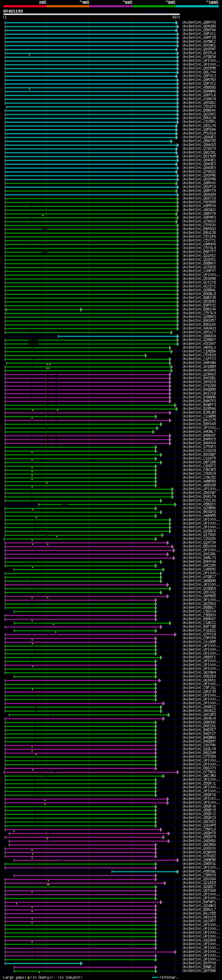
Task: Select hit label UniRef100_A9S1C7
Action: point(199,332)
